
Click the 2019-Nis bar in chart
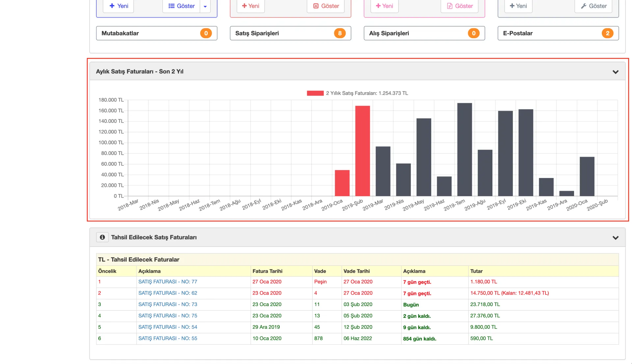click(x=404, y=180)
